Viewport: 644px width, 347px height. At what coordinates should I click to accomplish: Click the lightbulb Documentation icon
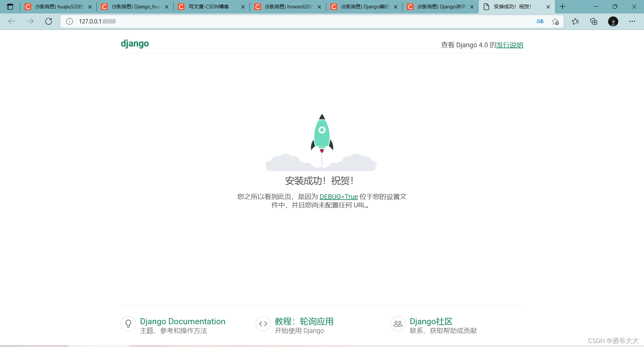[128, 324]
